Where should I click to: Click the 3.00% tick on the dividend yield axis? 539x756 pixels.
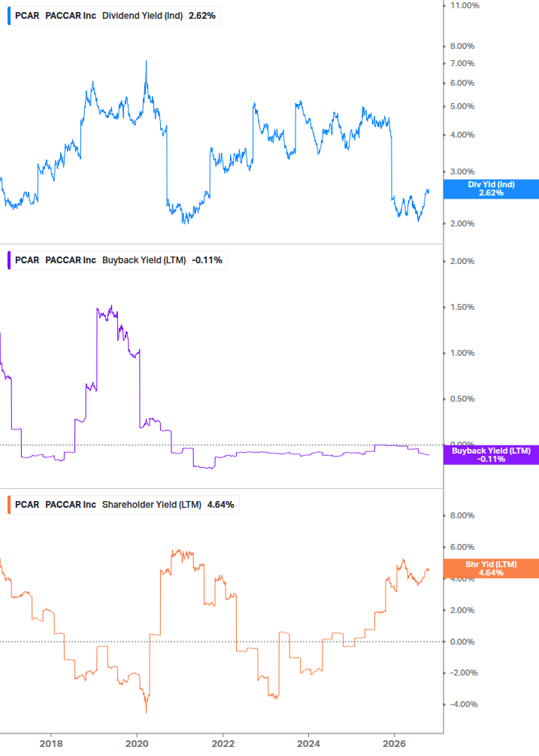(x=462, y=172)
